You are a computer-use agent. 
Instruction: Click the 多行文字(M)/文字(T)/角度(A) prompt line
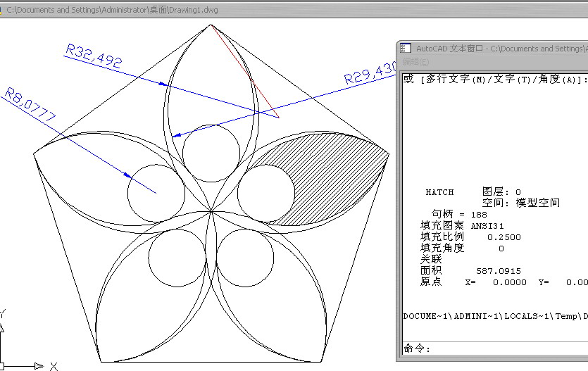pyautogui.click(x=495, y=79)
